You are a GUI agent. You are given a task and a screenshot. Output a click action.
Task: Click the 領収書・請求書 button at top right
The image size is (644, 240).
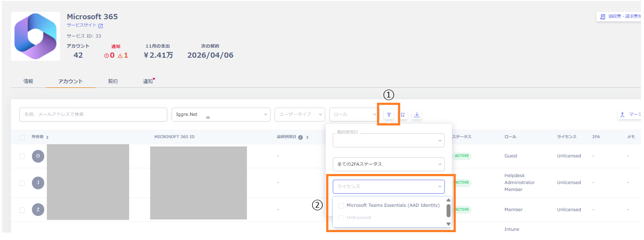tap(620, 17)
